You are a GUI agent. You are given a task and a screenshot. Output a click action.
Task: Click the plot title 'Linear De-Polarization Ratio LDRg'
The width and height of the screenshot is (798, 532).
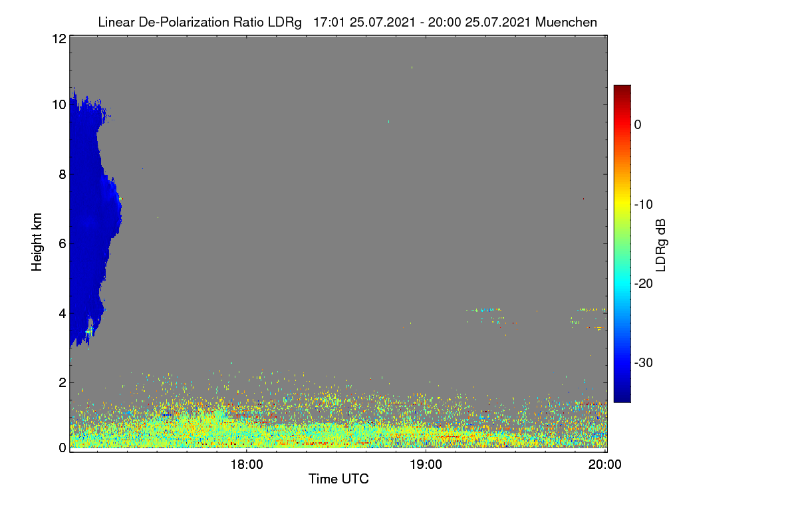pyautogui.click(x=199, y=22)
